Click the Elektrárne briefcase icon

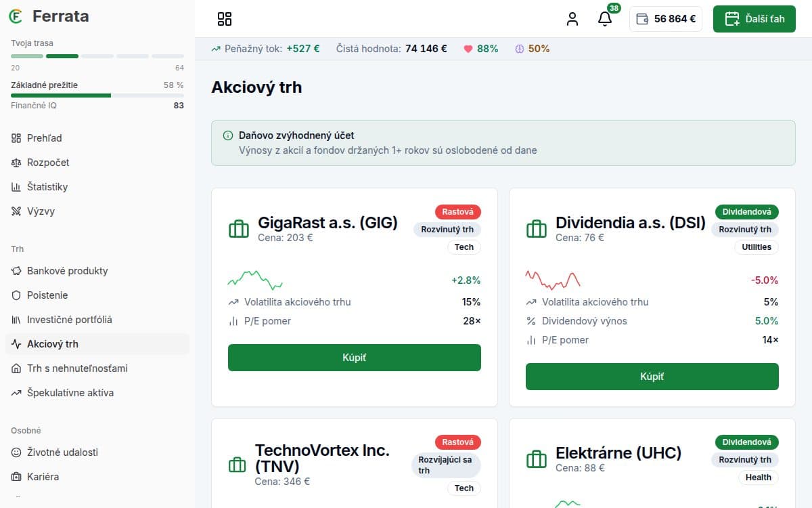pos(537,459)
